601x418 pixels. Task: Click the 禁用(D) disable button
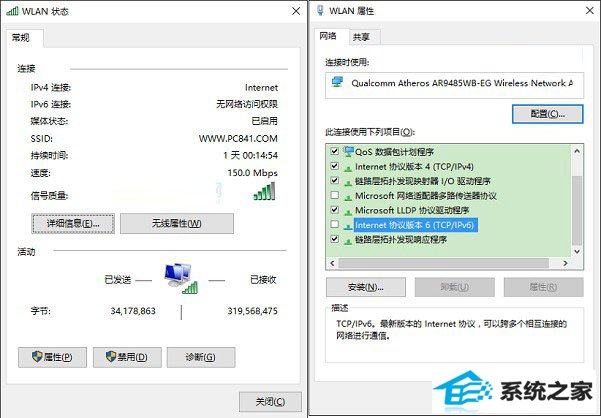[127, 357]
